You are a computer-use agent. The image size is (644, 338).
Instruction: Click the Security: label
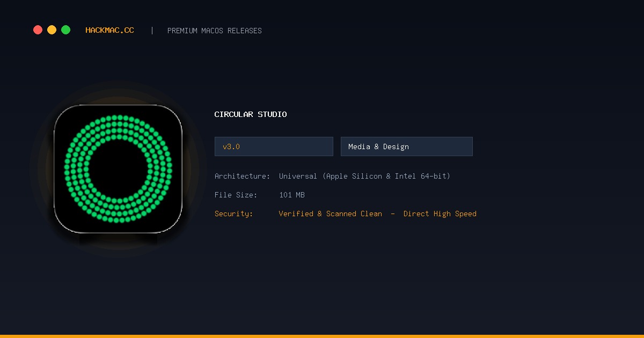pos(233,214)
